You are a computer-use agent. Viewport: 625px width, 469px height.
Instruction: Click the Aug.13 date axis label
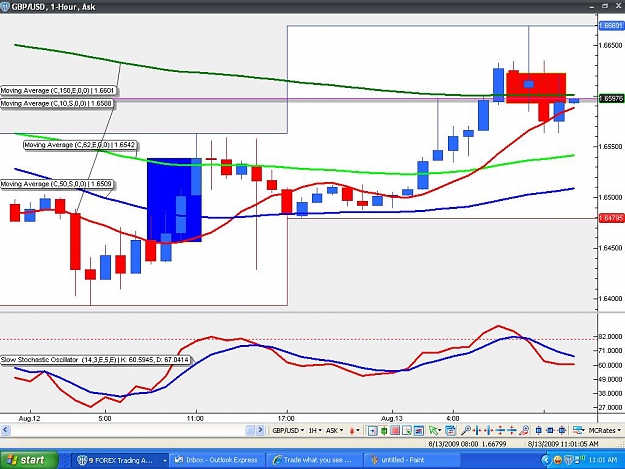392,418
